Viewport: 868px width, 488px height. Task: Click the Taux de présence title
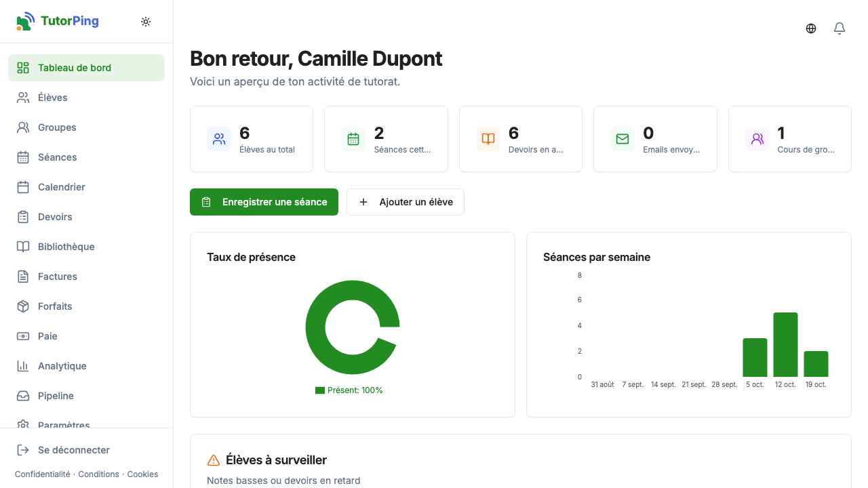pos(251,257)
